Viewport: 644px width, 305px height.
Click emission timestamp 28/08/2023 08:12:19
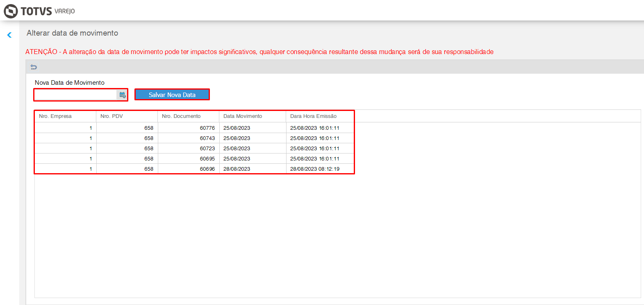320,169
